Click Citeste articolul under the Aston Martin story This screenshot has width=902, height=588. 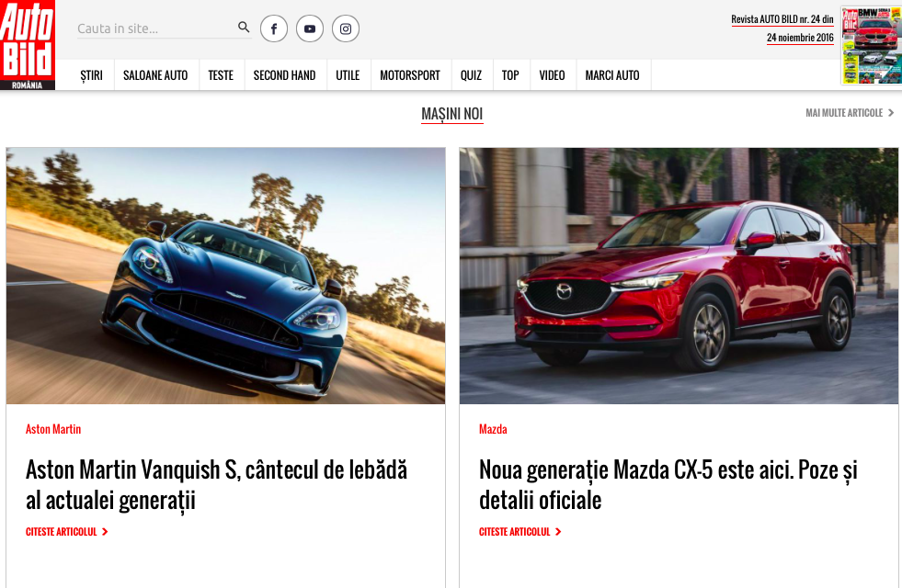[x=62, y=532]
